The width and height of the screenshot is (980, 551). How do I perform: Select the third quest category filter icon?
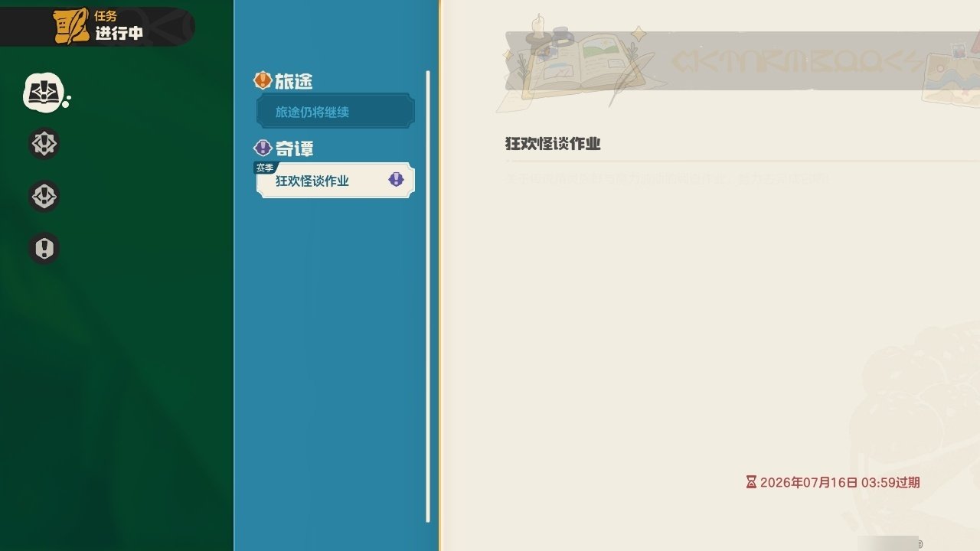(44, 197)
